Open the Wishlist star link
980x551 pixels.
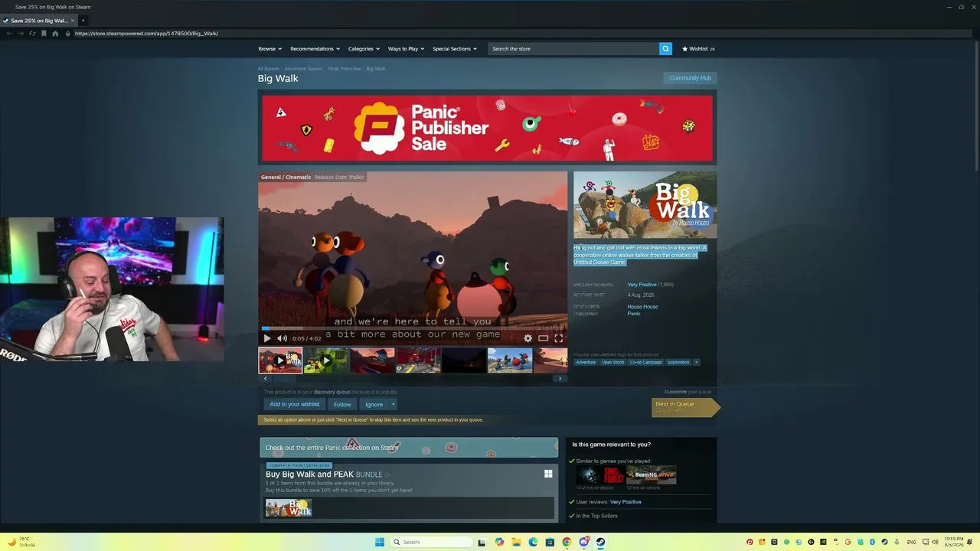tap(698, 48)
